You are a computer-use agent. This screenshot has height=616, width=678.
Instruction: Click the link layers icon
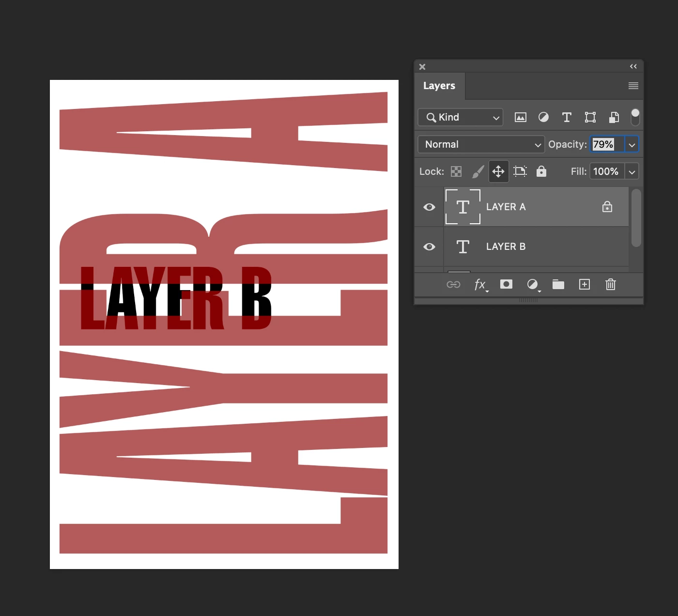click(453, 285)
